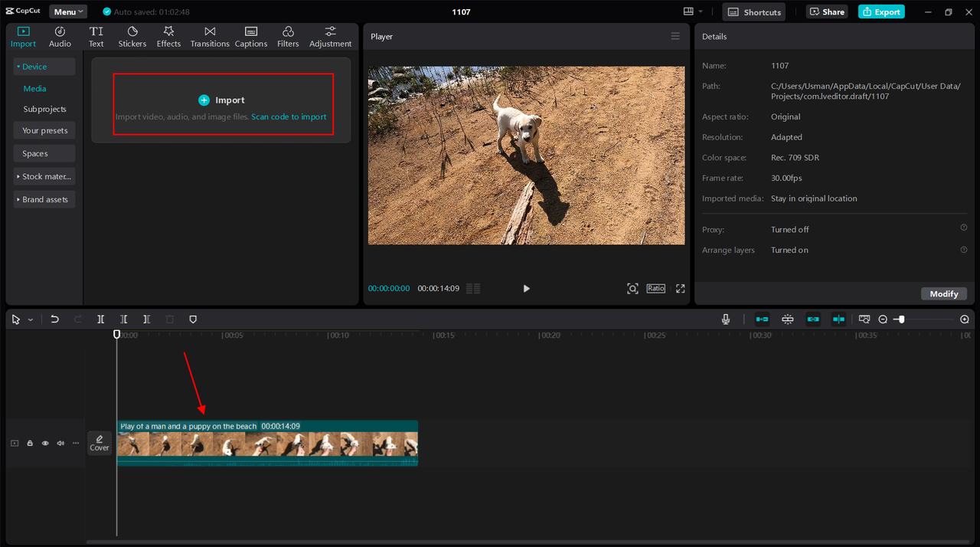
Task: Open the Audio tab
Action: 60,37
